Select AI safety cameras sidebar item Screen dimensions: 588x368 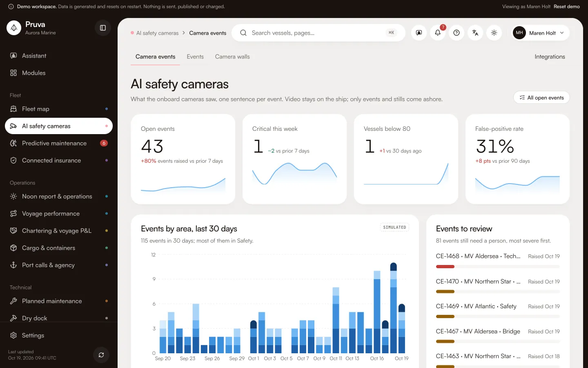tap(59, 126)
